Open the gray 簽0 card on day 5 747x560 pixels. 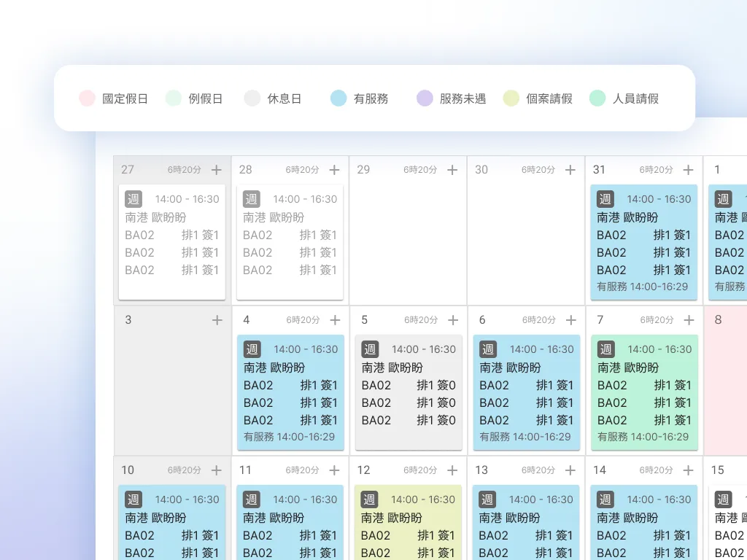[409, 392]
